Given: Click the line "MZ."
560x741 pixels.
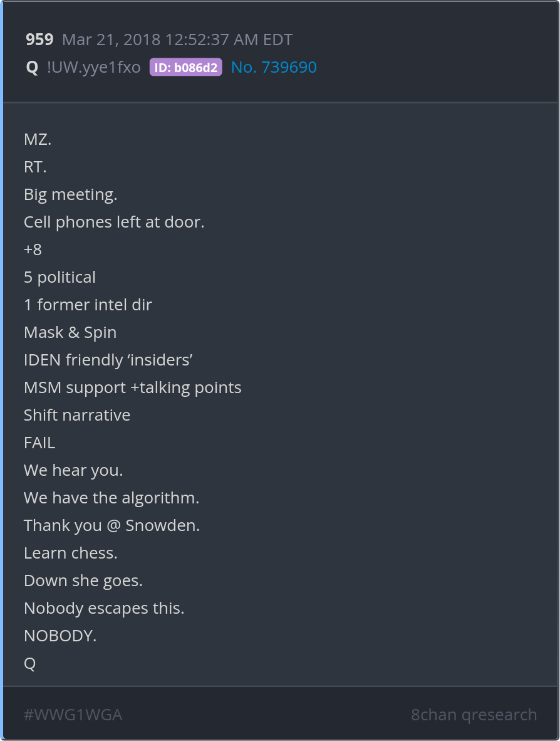Looking at the screenshot, I should [38, 139].
